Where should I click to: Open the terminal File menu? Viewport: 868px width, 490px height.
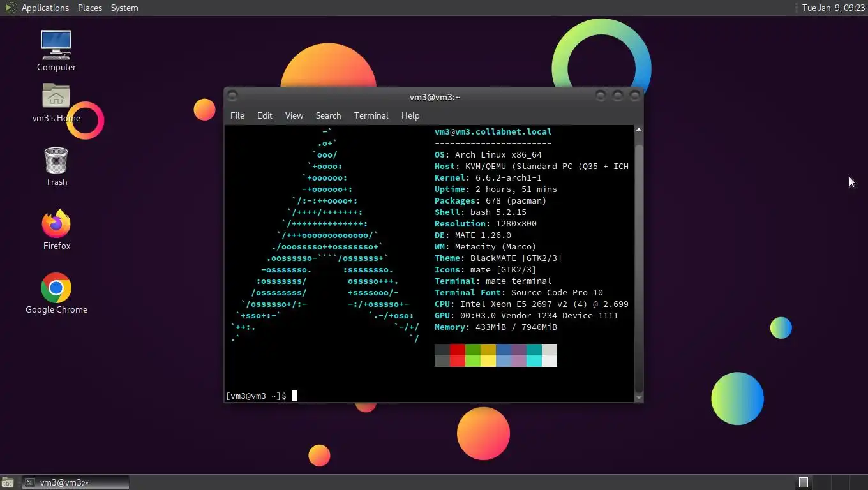tap(237, 115)
